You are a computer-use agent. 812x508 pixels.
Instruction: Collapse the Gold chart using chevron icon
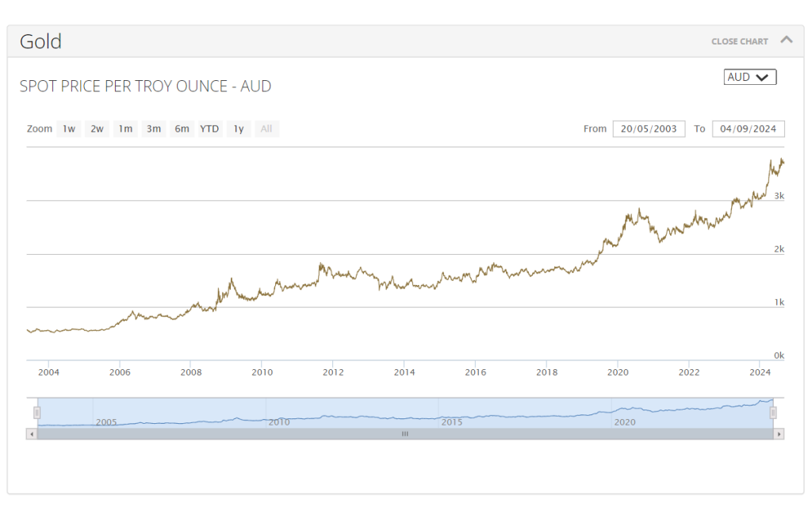pos(786,40)
